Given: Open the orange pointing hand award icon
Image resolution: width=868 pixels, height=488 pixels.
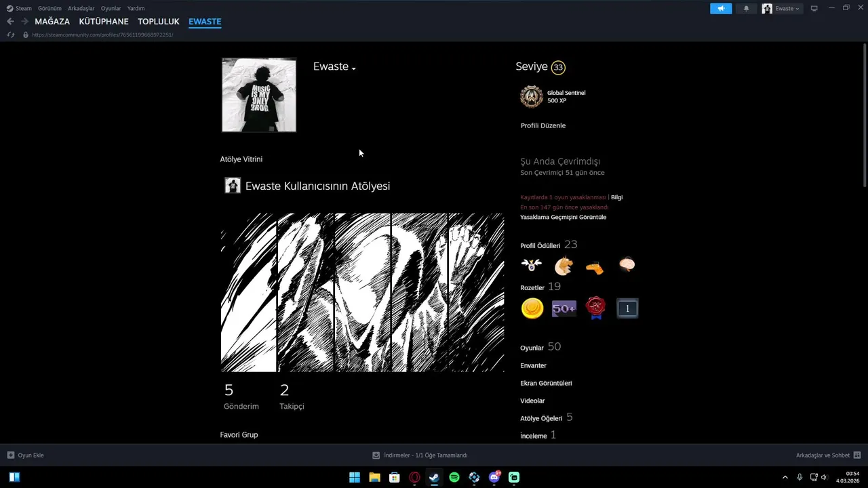Looking at the screenshot, I should [595, 266].
